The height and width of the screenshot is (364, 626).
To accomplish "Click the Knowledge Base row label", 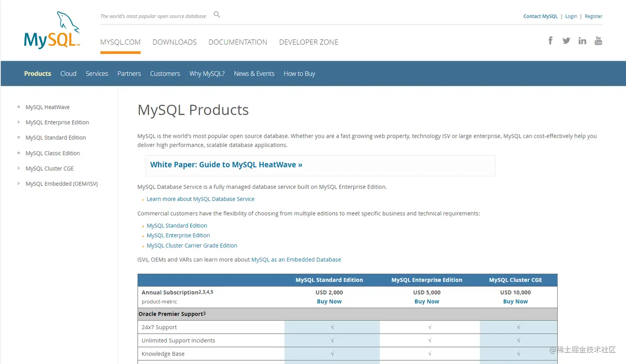I will tap(163, 354).
